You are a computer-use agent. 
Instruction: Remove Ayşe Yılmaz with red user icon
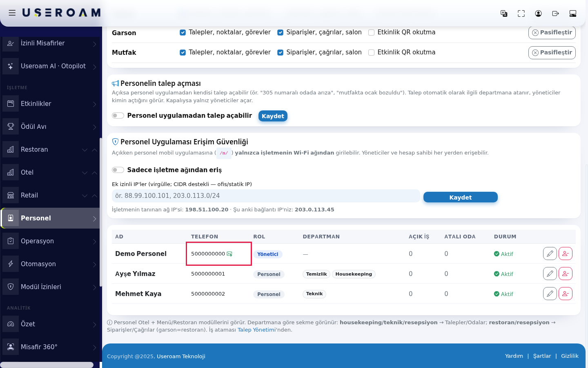click(566, 274)
